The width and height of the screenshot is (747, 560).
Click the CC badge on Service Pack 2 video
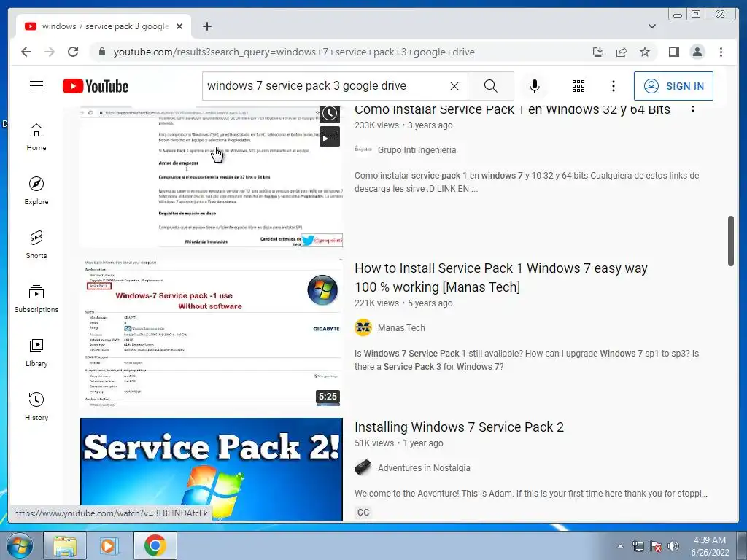(363, 513)
